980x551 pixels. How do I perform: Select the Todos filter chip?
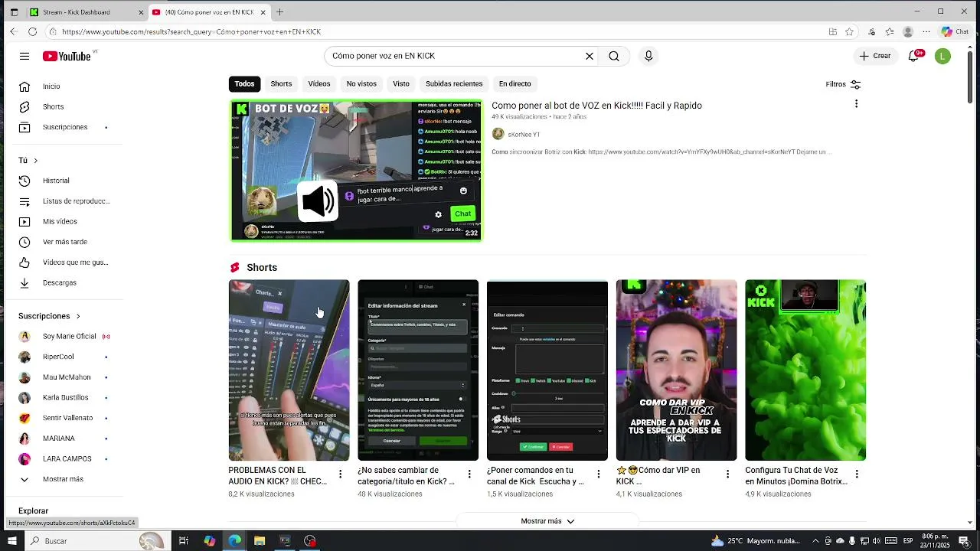coord(244,84)
